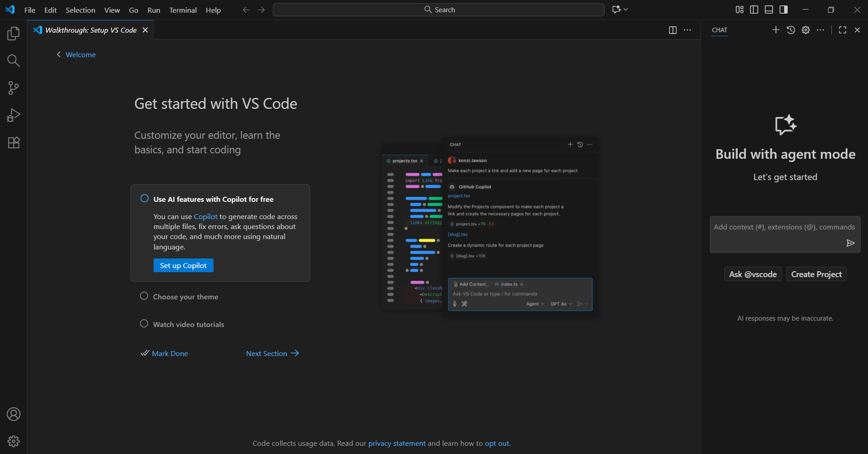Close the Walkthrough Setup VS Code tab
The image size is (868, 454).
[x=145, y=30]
